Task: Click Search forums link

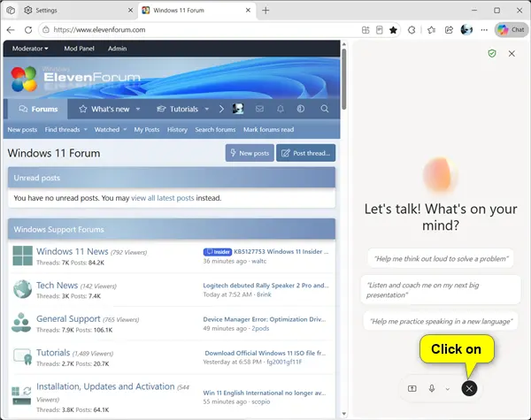Action: pos(215,130)
